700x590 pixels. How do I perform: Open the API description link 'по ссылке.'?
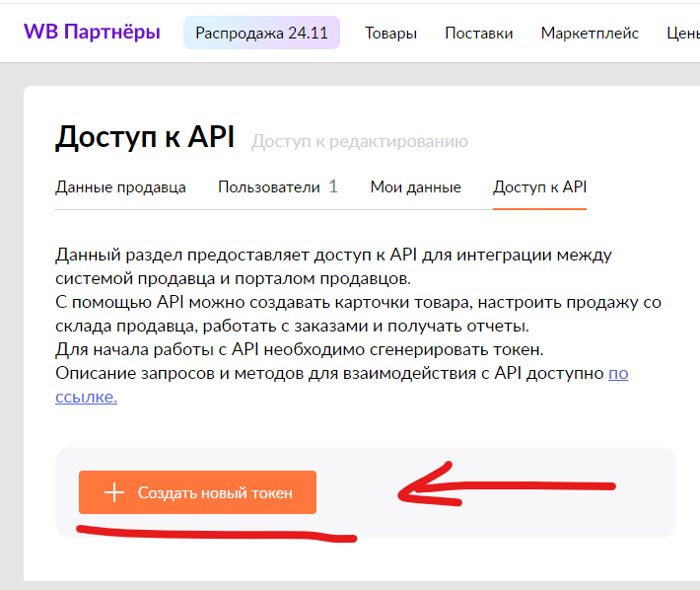tap(618, 373)
